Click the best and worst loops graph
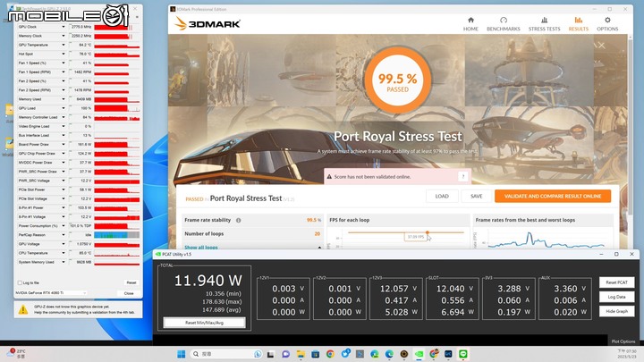Image resolution: width=644 pixels, height=362 pixels. 544,239
